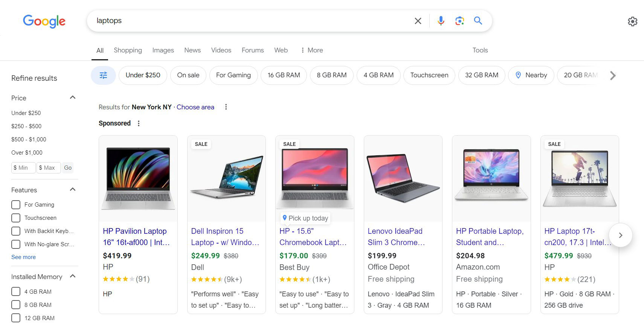Click the filters tune icon before the chips
644x325 pixels.
(x=103, y=75)
